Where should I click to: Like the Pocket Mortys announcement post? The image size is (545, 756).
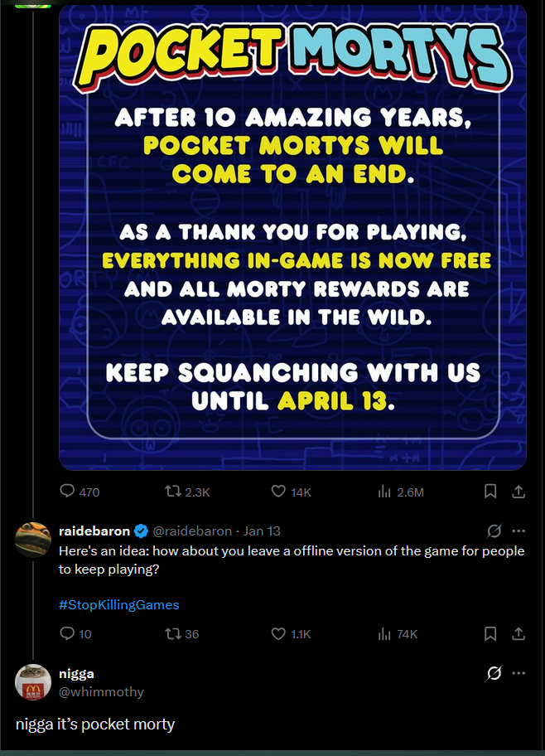click(279, 492)
